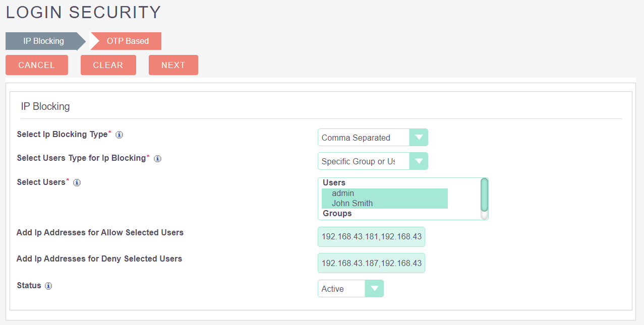Expand the Specific Group or User dropdown

pyautogui.click(x=373, y=161)
